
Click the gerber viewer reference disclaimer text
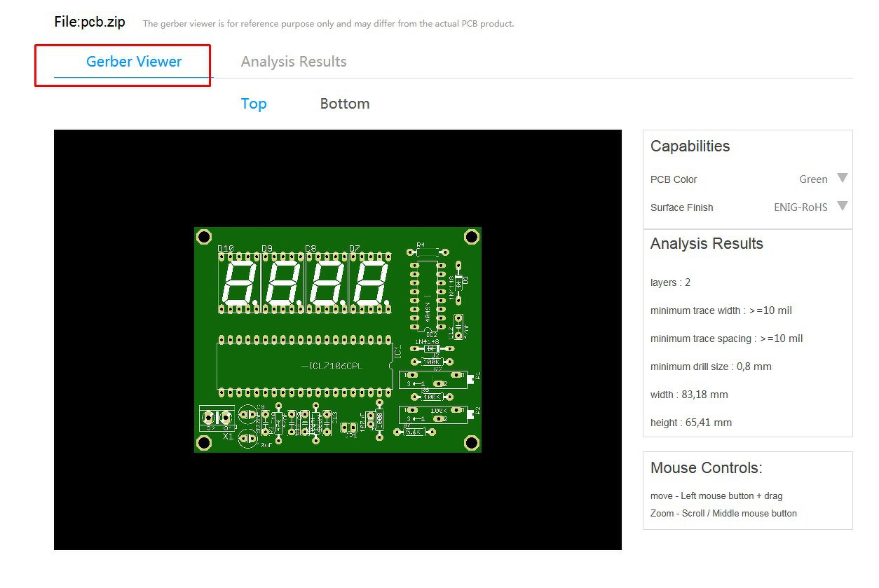point(328,24)
